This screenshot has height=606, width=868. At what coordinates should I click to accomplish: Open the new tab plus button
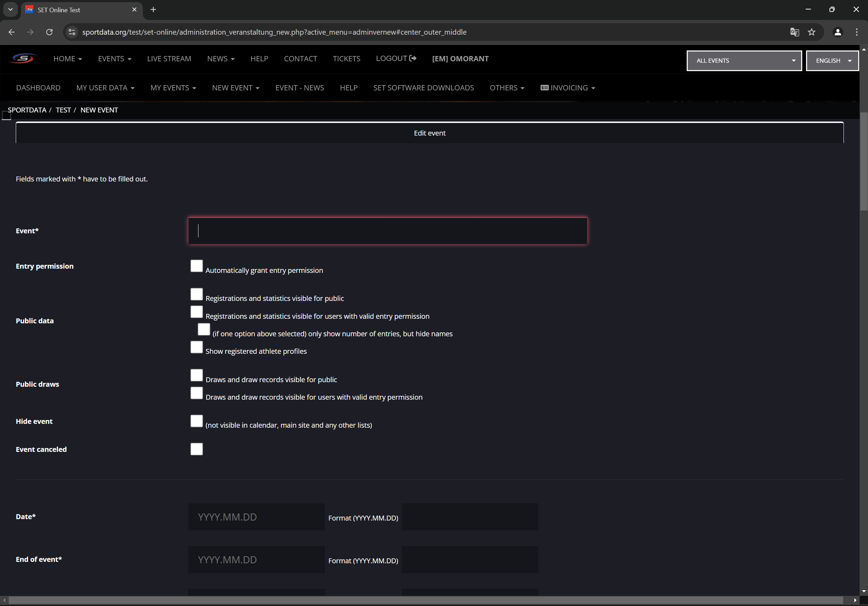click(153, 10)
